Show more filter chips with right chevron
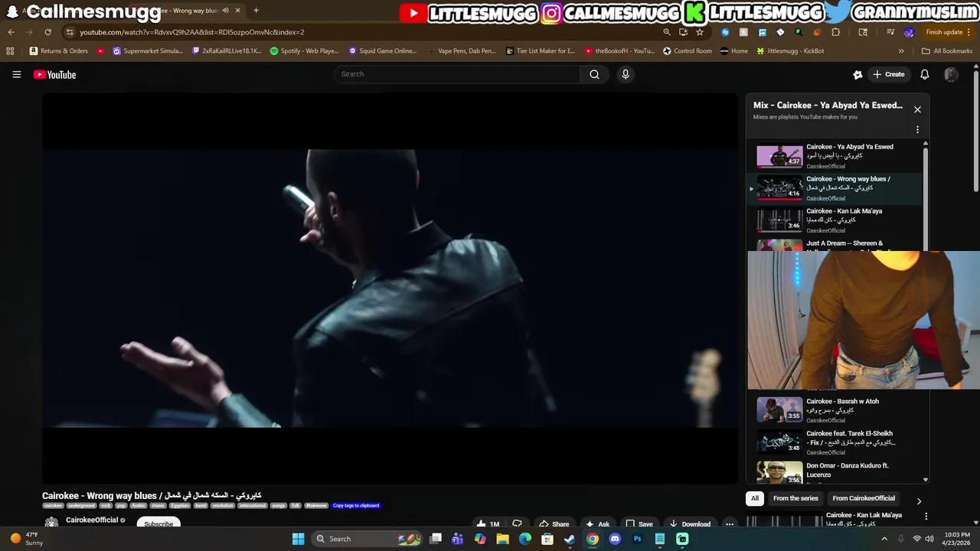 tap(919, 501)
